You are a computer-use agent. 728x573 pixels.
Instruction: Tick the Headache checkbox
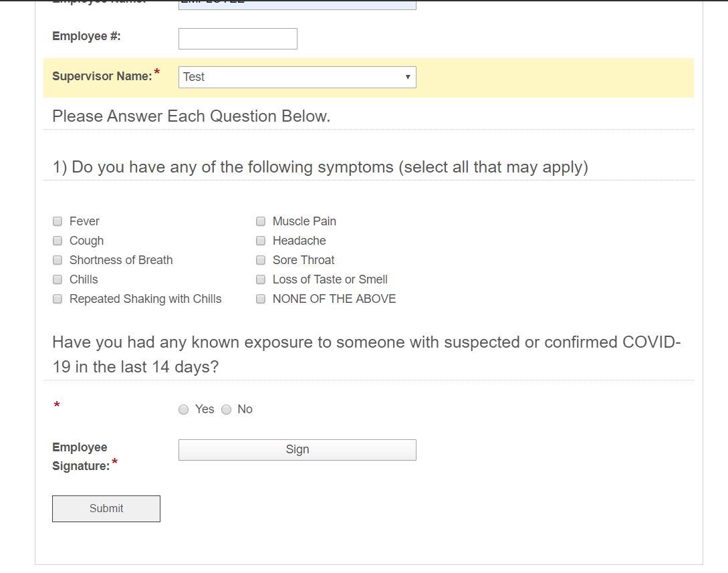tap(261, 241)
